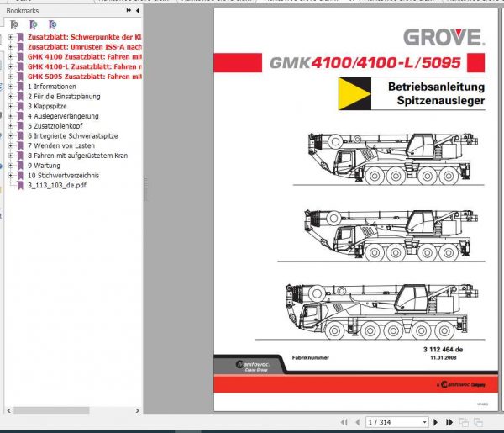
Task: Expand the '2 Für die Einsatzplanung' node
Action: point(11,96)
